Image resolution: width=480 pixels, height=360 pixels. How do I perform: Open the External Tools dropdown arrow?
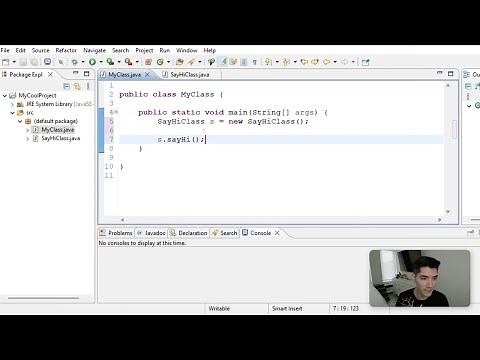tap(137, 62)
